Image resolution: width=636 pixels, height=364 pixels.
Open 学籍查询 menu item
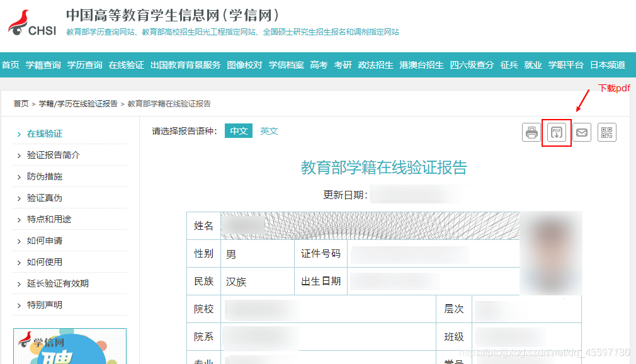(x=43, y=65)
